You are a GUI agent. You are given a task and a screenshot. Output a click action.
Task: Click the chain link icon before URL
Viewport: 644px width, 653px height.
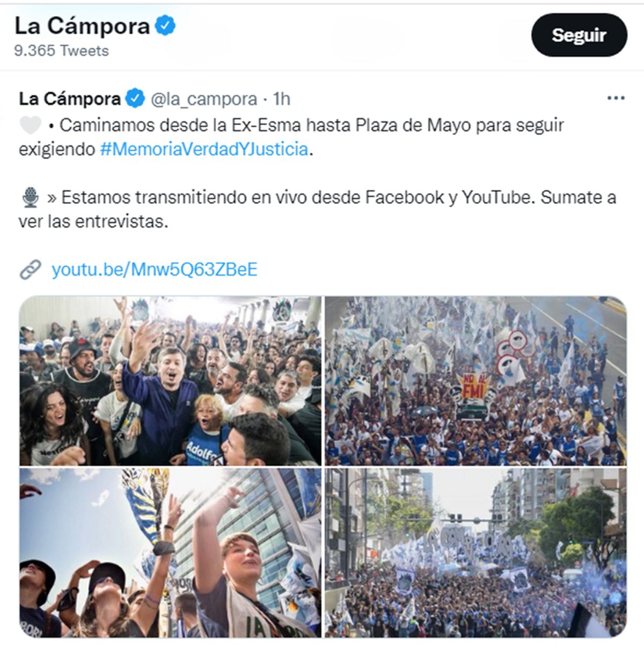click(x=31, y=270)
